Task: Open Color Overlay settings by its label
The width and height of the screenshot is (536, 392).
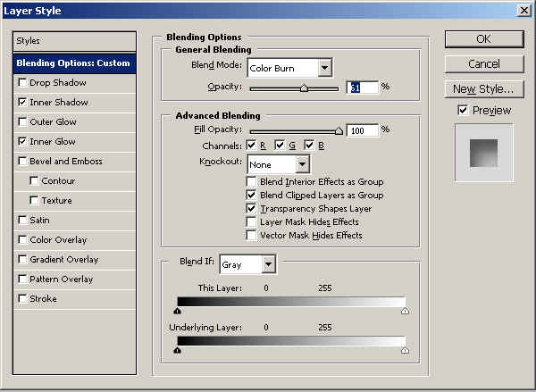Action: 58,240
